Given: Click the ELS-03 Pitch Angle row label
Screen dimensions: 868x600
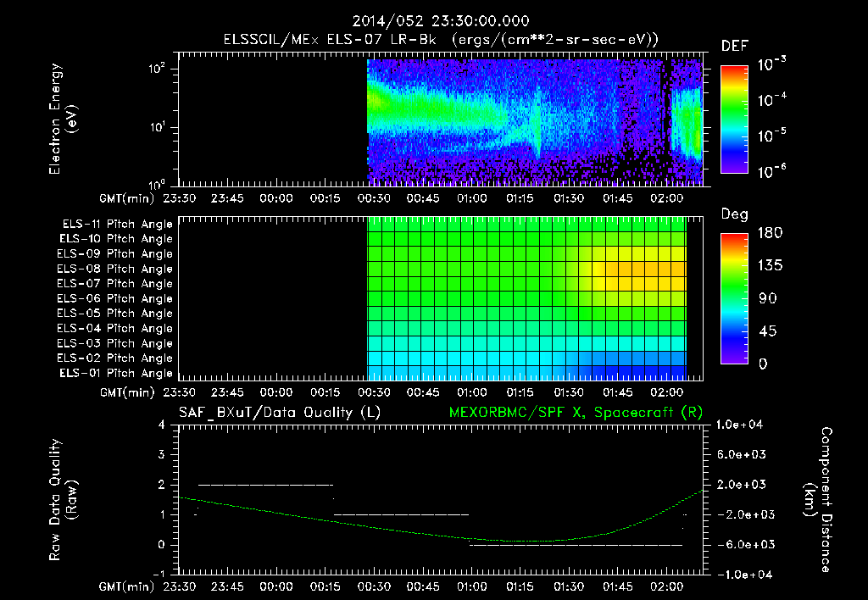Looking at the screenshot, I should coord(115,343).
